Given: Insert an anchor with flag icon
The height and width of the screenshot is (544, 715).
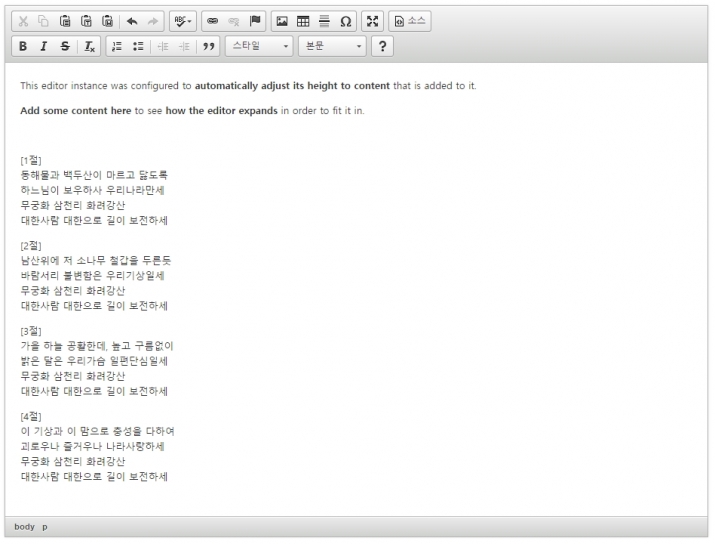Looking at the screenshot, I should pyautogui.click(x=255, y=21).
